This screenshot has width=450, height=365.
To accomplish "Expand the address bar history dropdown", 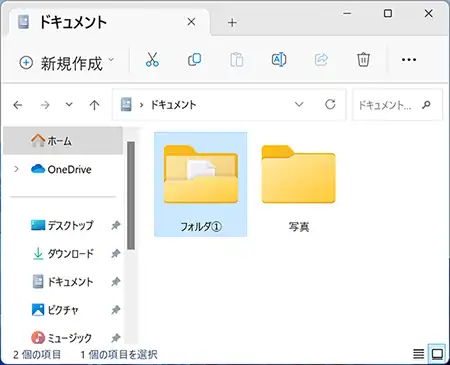I will click(299, 104).
